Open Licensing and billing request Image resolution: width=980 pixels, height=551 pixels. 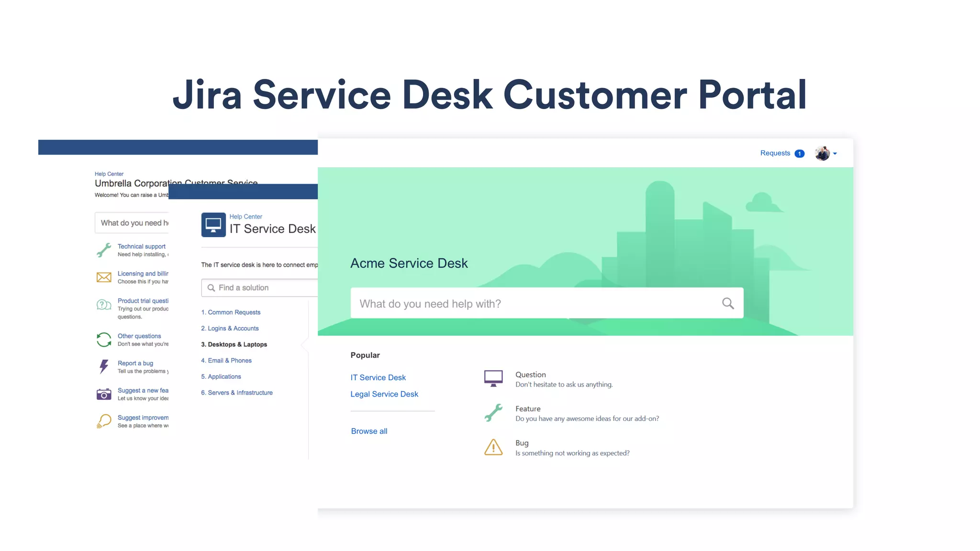[x=143, y=274]
